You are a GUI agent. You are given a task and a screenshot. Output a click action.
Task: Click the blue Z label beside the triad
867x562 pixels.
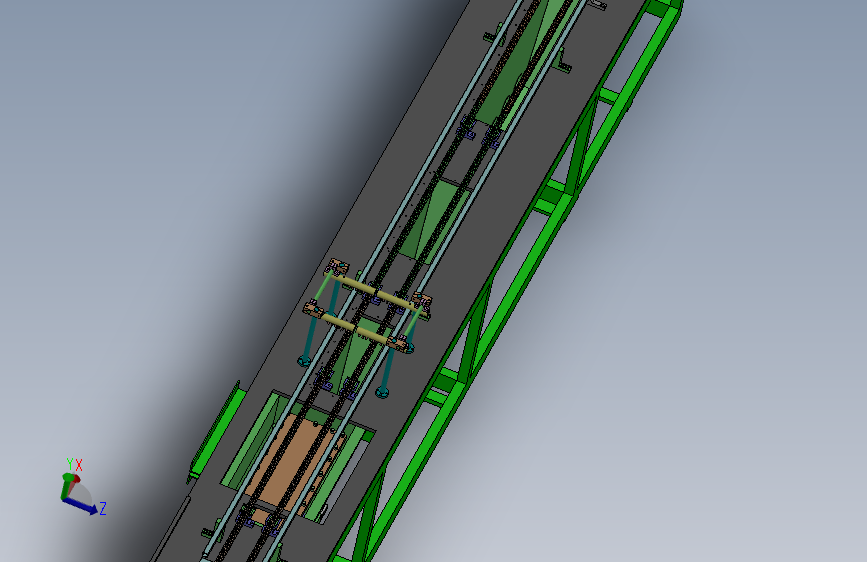(x=102, y=508)
